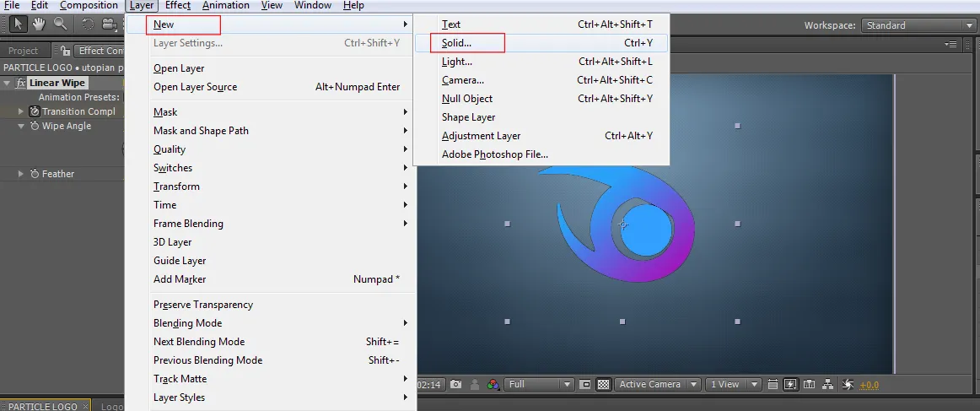
Task: Click the current time display 02:14
Action: [x=431, y=385]
